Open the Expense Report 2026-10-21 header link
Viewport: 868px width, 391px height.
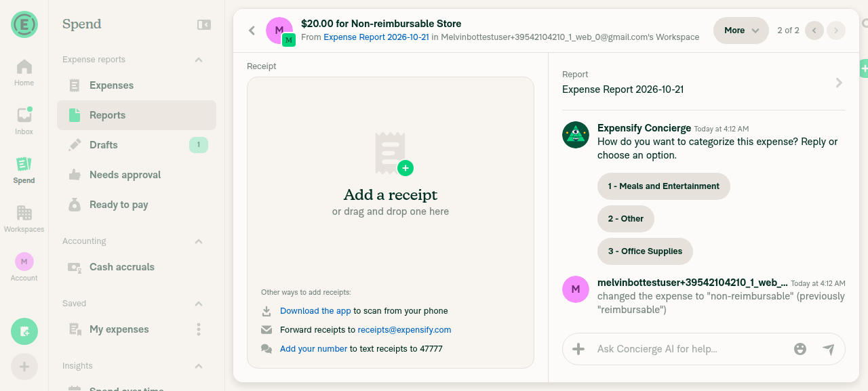[x=376, y=37]
